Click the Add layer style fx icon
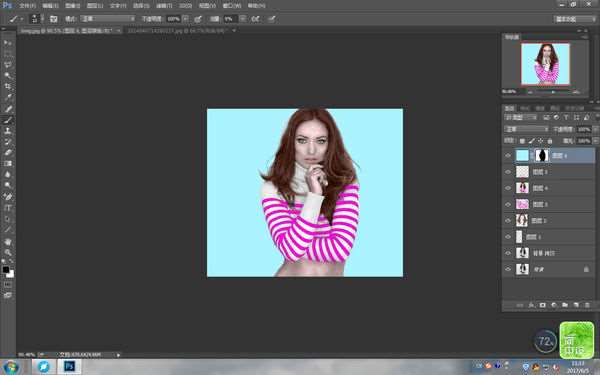 [531, 305]
